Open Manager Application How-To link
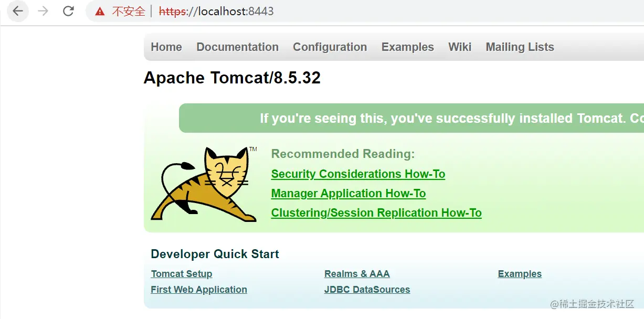 tap(349, 194)
